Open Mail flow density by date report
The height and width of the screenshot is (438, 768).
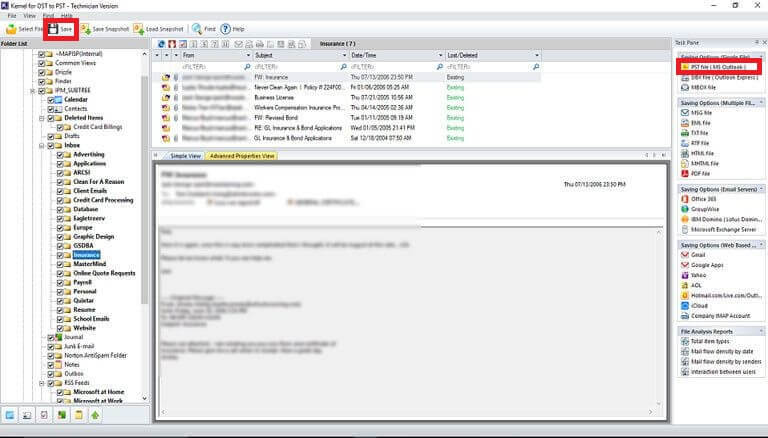[718, 351]
